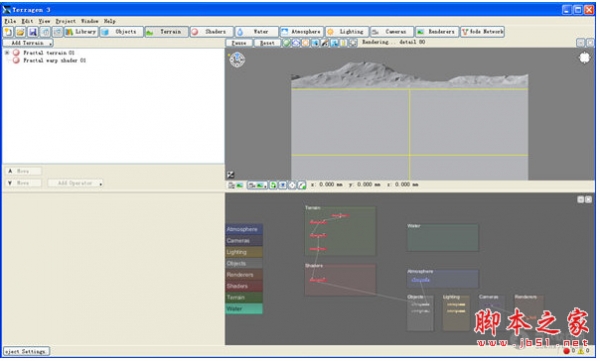The height and width of the screenshot is (361, 600).
Task: Open the Help menu
Action: (109, 21)
